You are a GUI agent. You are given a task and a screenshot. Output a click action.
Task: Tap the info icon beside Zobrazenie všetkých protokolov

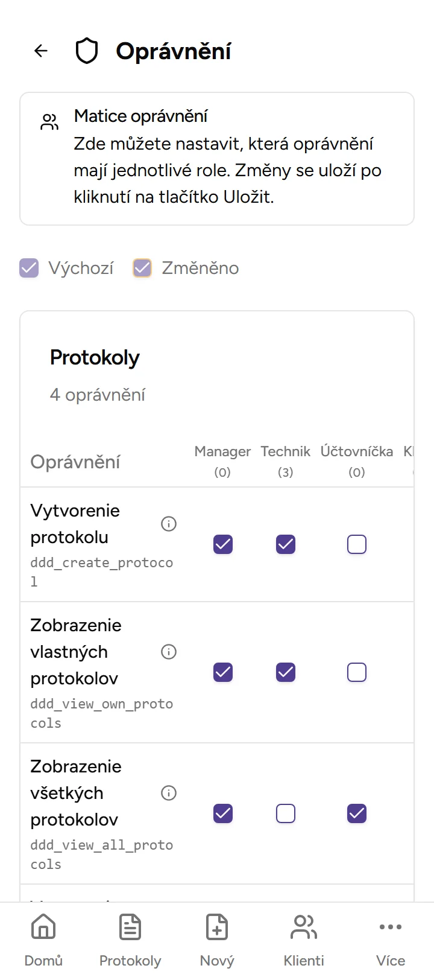(169, 792)
